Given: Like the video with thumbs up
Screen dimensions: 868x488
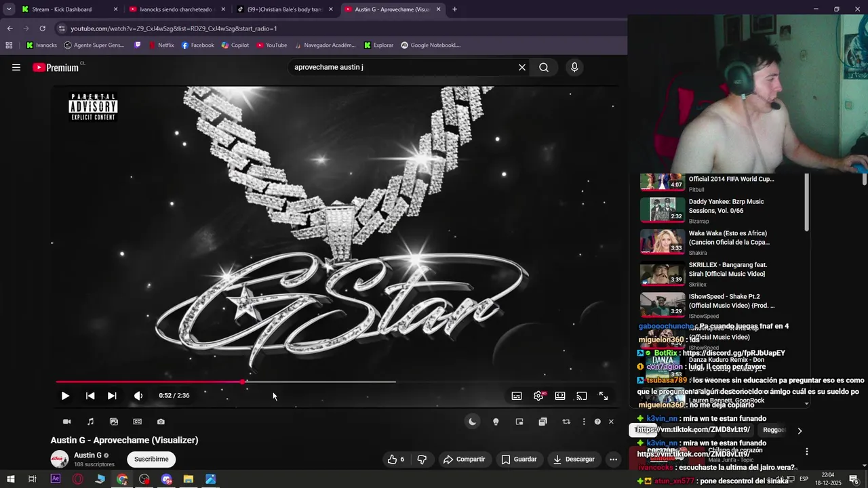Looking at the screenshot, I should point(396,460).
